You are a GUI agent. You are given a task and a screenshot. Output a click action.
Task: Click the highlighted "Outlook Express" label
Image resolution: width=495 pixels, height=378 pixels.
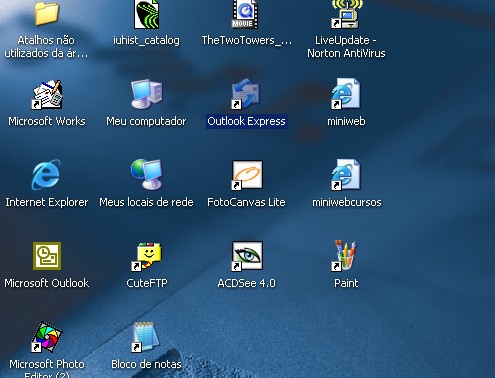246,121
